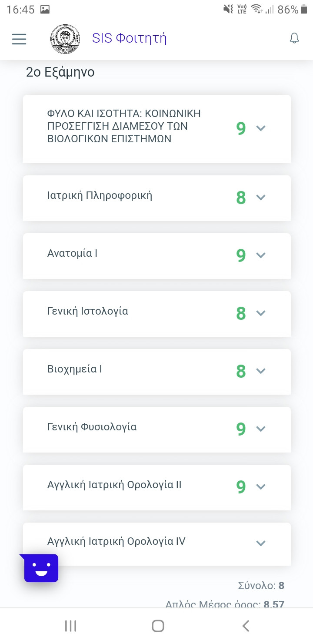The height and width of the screenshot is (644, 313).
Task: Expand Ιατρική Πληροφορική grade details
Action: [x=261, y=197]
